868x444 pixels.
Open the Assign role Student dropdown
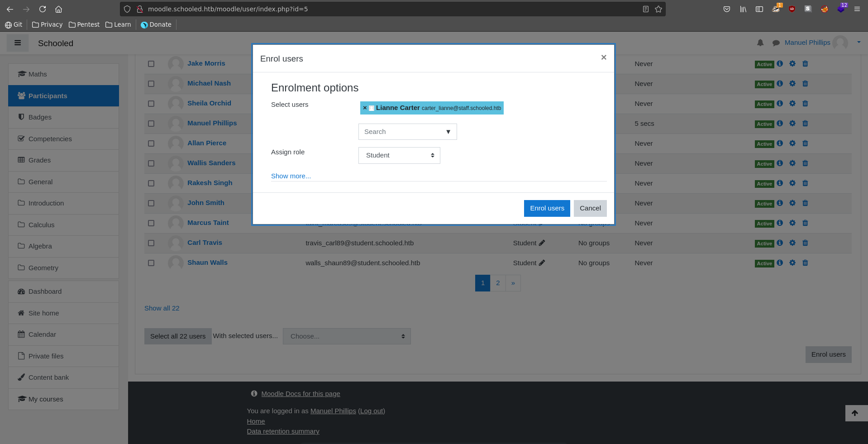coord(399,155)
